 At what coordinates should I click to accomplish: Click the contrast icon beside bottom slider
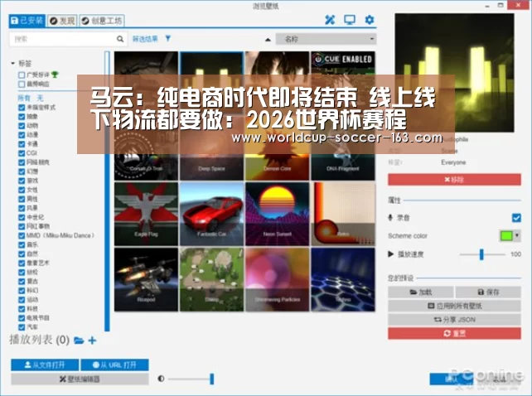point(161,379)
